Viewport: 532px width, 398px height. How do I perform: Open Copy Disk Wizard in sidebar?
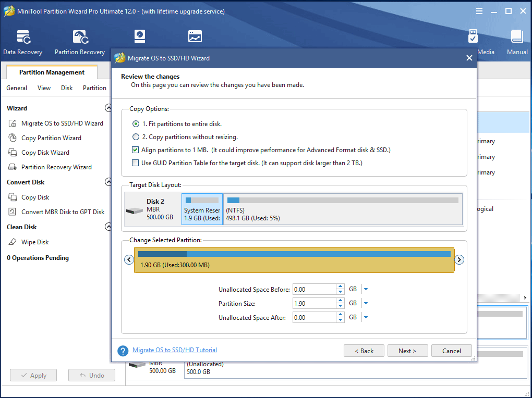[45, 153]
